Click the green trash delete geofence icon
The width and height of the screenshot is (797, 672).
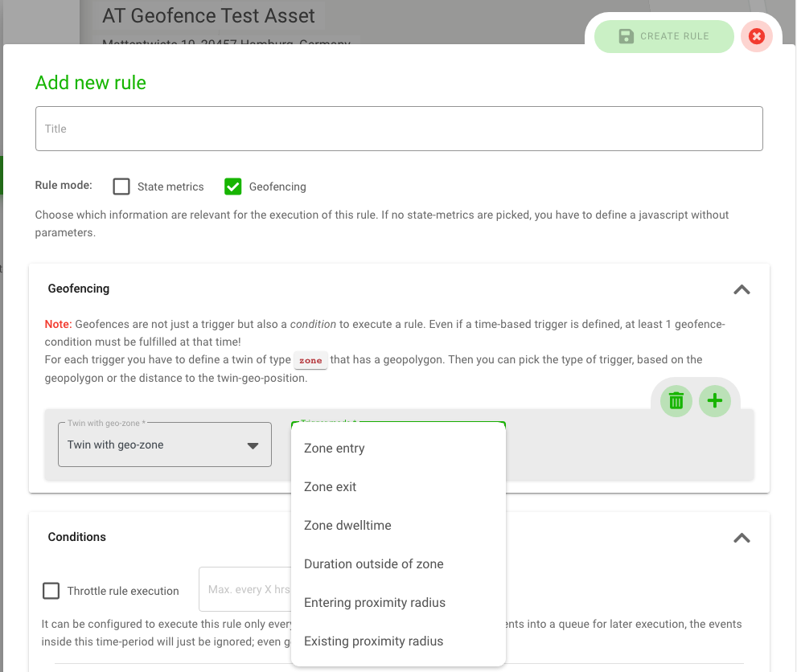676,400
